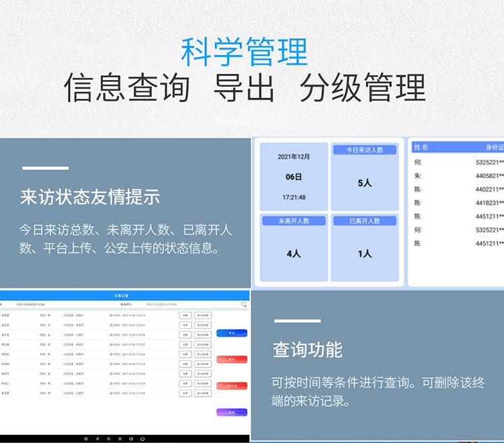
Task: Click small button in the 17:24:14 record row
Action: click(x=185, y=315)
